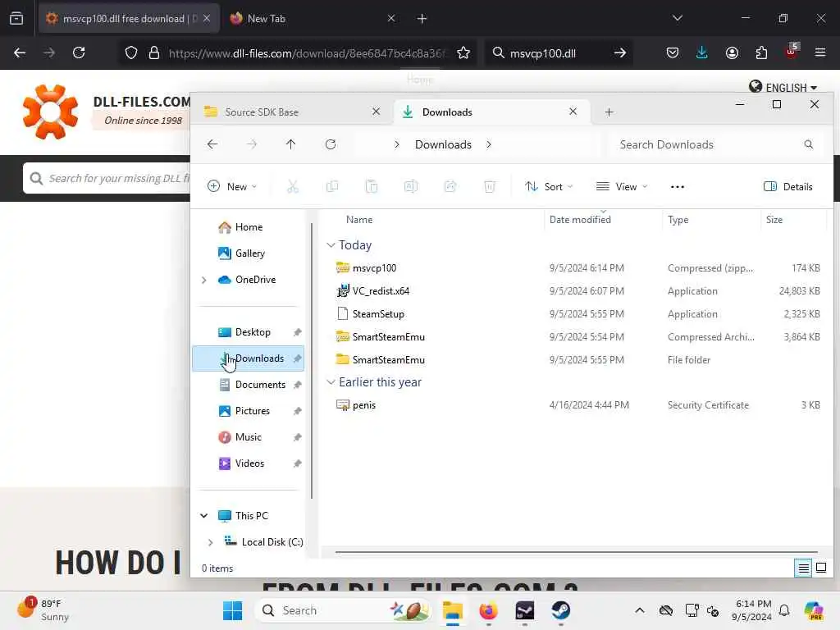Viewport: 840px width, 630px height.
Task: Click the Rename icon in Explorer toolbar
Action: (x=411, y=186)
